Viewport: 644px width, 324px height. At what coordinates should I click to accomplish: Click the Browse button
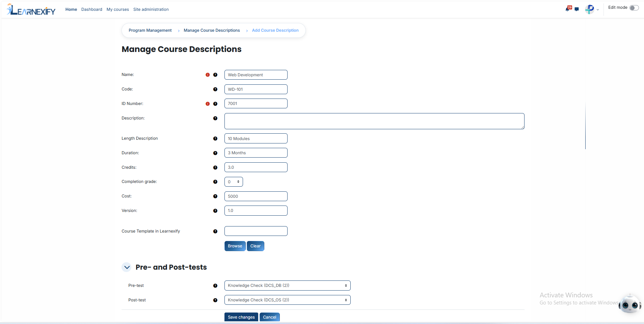(235, 246)
